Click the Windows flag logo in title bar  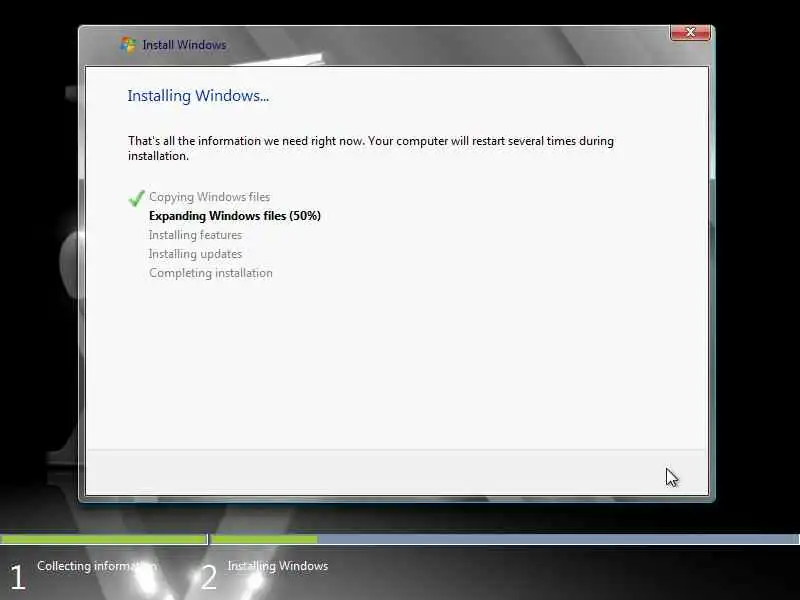(128, 45)
